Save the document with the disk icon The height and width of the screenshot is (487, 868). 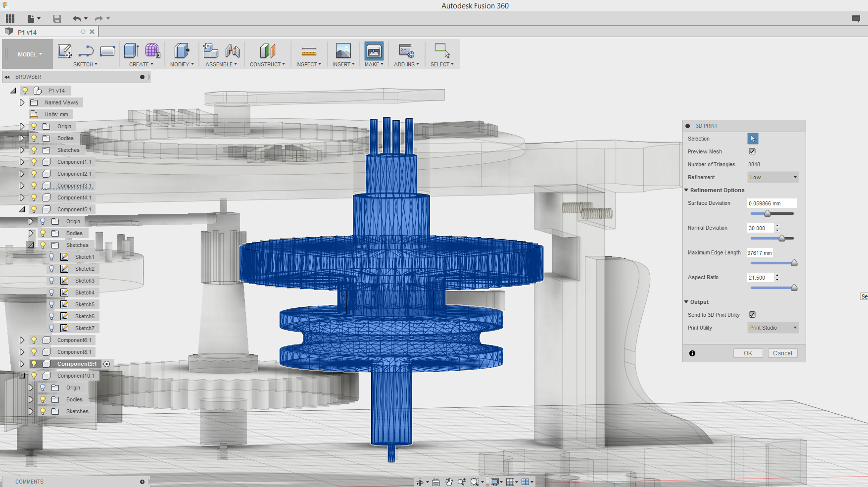57,19
